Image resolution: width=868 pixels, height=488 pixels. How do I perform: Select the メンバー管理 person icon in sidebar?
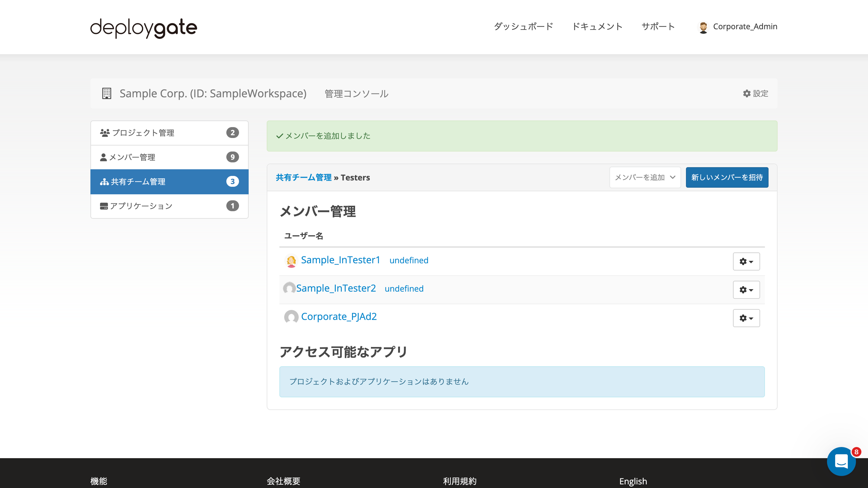[104, 157]
